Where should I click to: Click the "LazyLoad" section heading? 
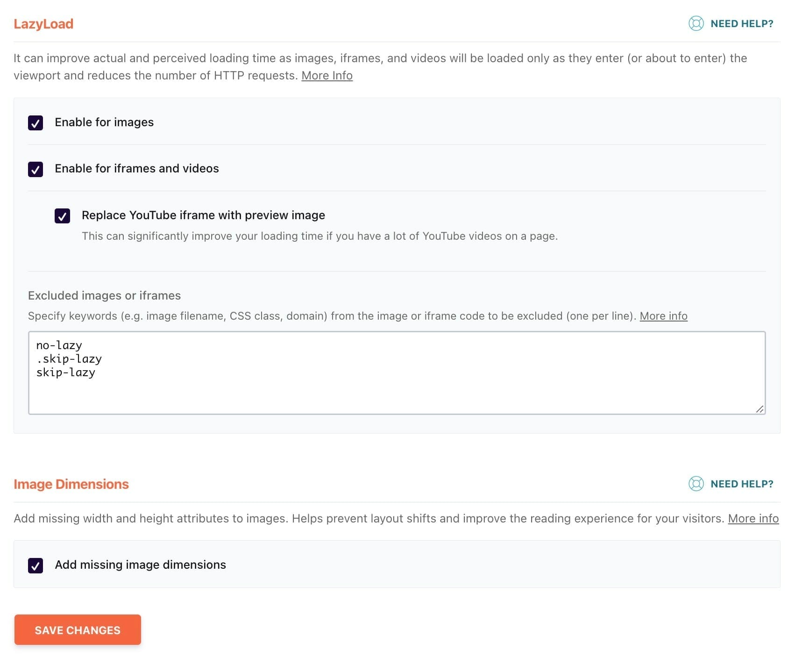tap(43, 23)
